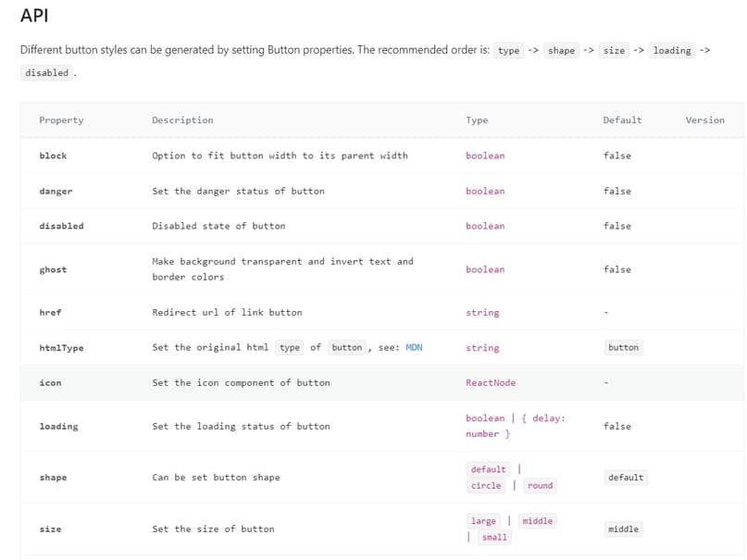Image resolution: width=747 pixels, height=560 pixels.
Task: Click 'shape' code tag in intro paragraph
Action: [x=561, y=51]
